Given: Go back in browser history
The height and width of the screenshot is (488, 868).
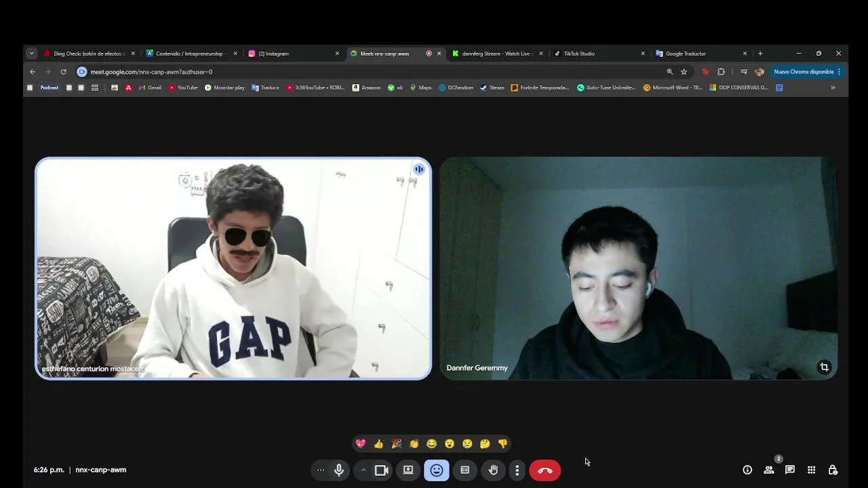Looking at the screenshot, I should 33,72.
